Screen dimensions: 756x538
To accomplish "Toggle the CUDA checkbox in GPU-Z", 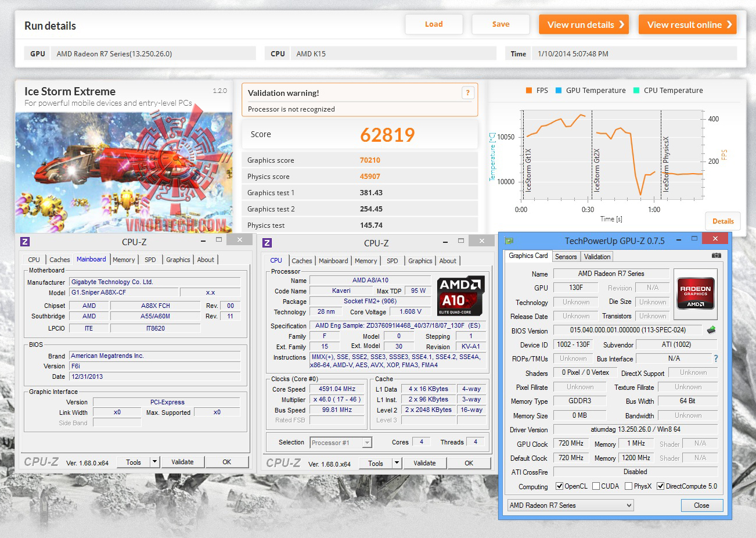I will pos(596,486).
